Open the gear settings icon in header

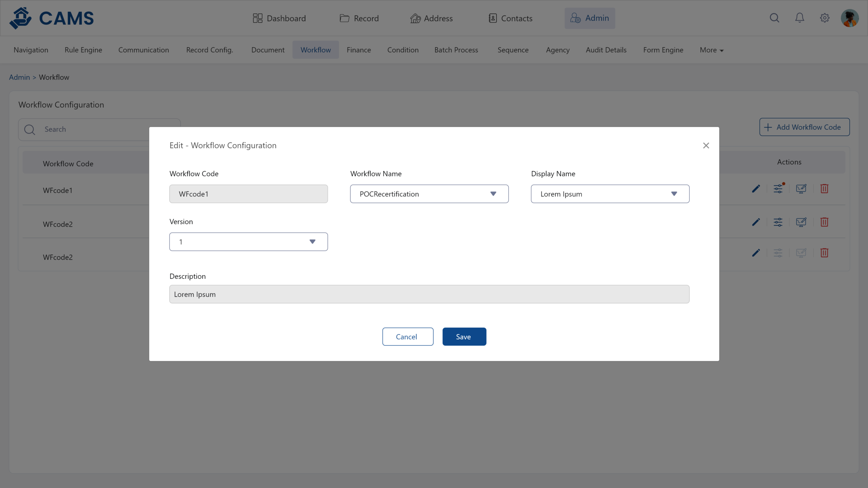825,18
